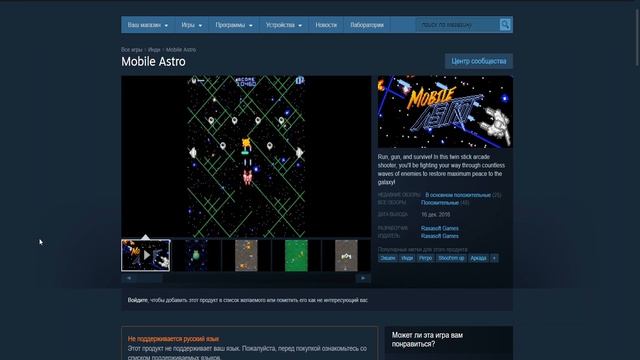Click the left arrow of screenshot strip
The image size is (640, 360).
pos(129,278)
